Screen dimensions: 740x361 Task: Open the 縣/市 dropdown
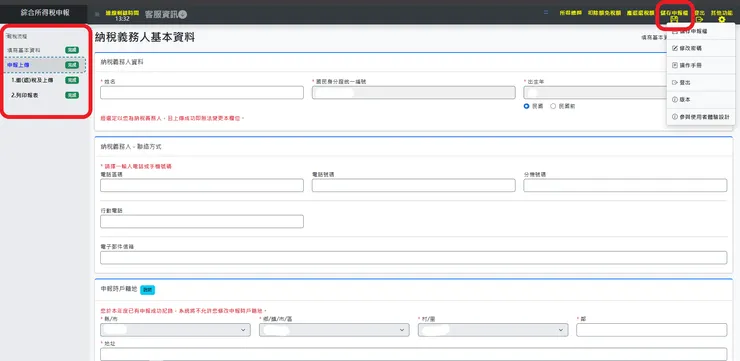175,330
